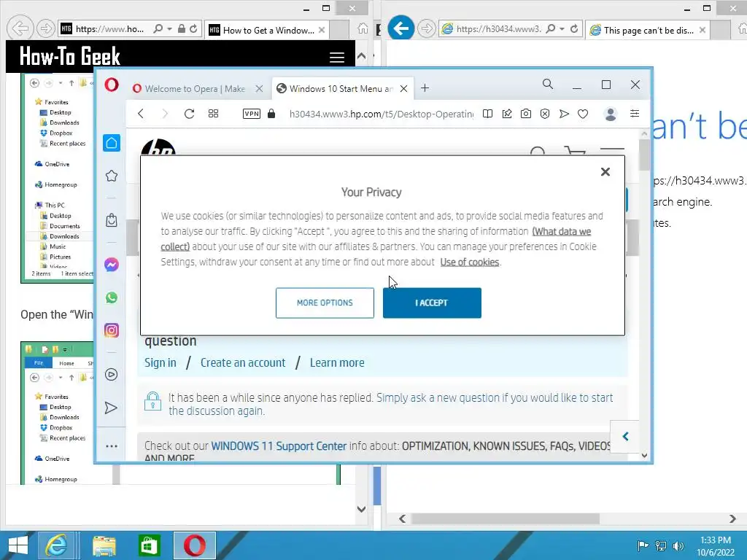
Task: Click down arrow of left IE scrollbar
Action: (x=362, y=509)
